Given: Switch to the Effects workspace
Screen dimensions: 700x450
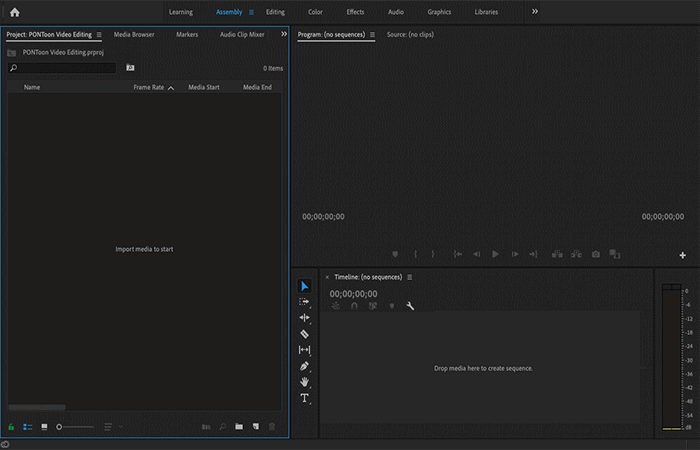Looking at the screenshot, I should tap(355, 12).
